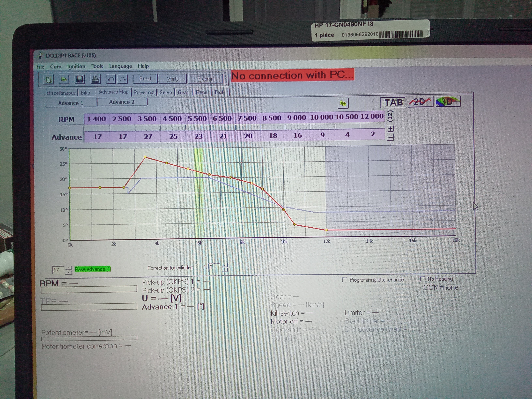Save map with floppy disk icon
This screenshot has height=399, width=532.
click(x=80, y=79)
